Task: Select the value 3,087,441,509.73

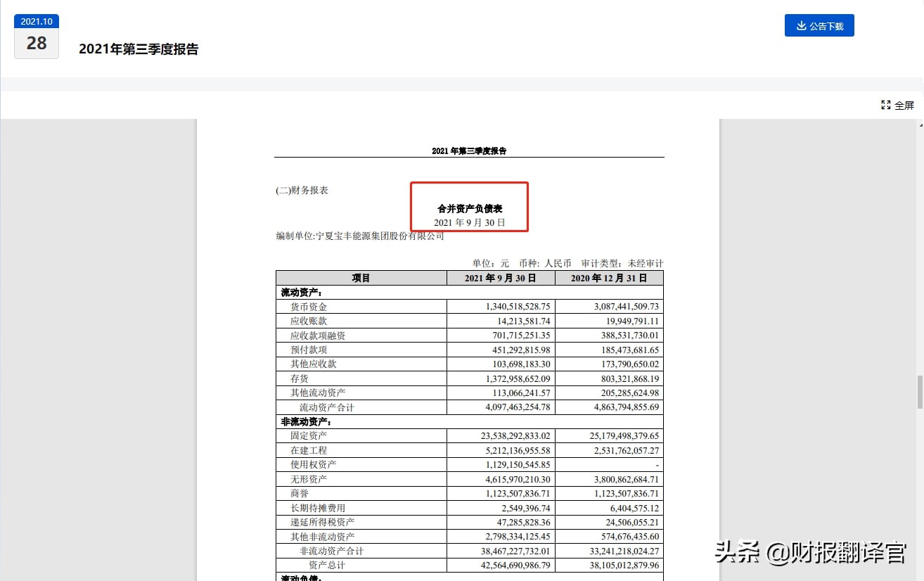Action: pos(626,307)
